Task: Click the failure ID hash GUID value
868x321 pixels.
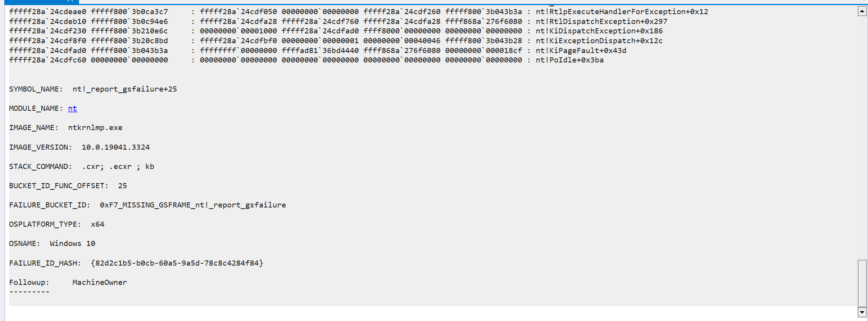Action: click(x=177, y=263)
